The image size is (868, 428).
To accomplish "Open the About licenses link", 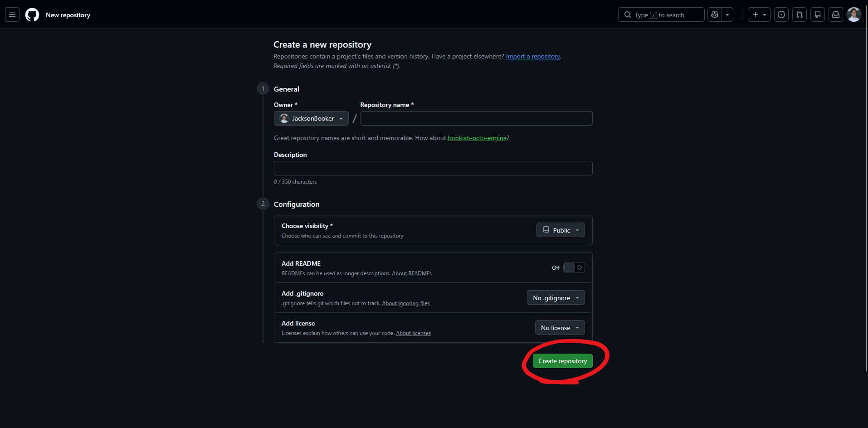I will [414, 333].
